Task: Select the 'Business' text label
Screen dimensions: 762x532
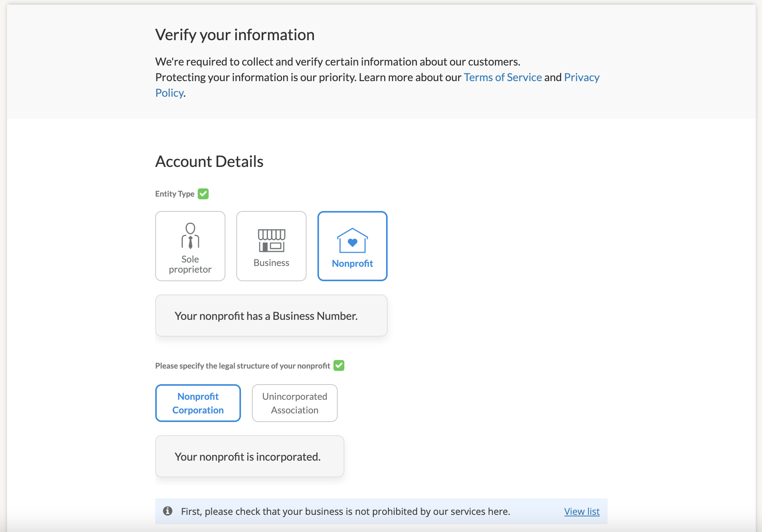Action: pyautogui.click(x=271, y=263)
